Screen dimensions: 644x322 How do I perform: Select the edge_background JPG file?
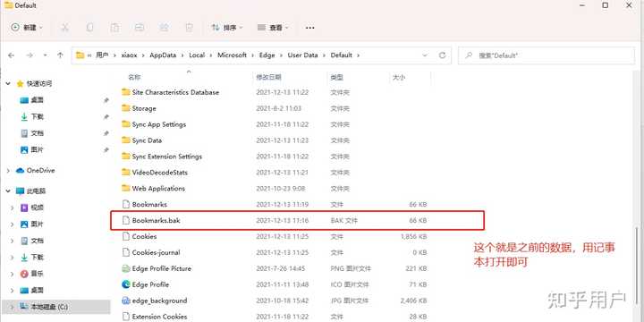pyautogui.click(x=159, y=301)
